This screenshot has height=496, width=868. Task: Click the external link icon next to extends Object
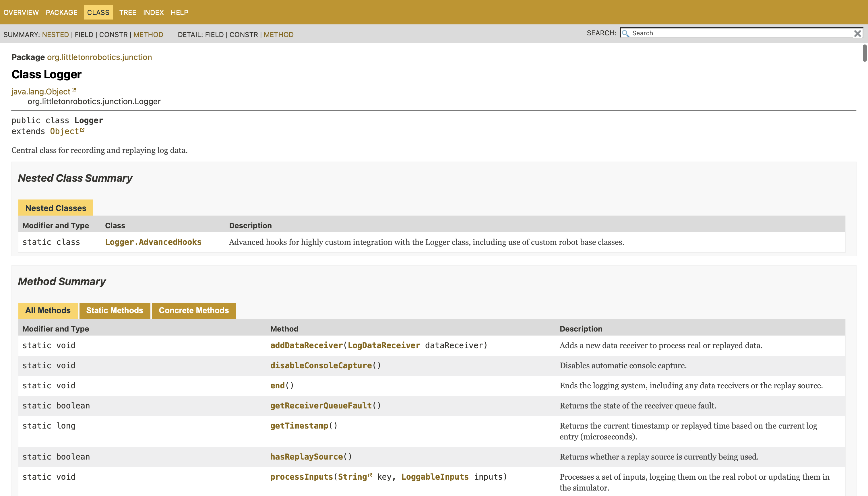(x=82, y=129)
